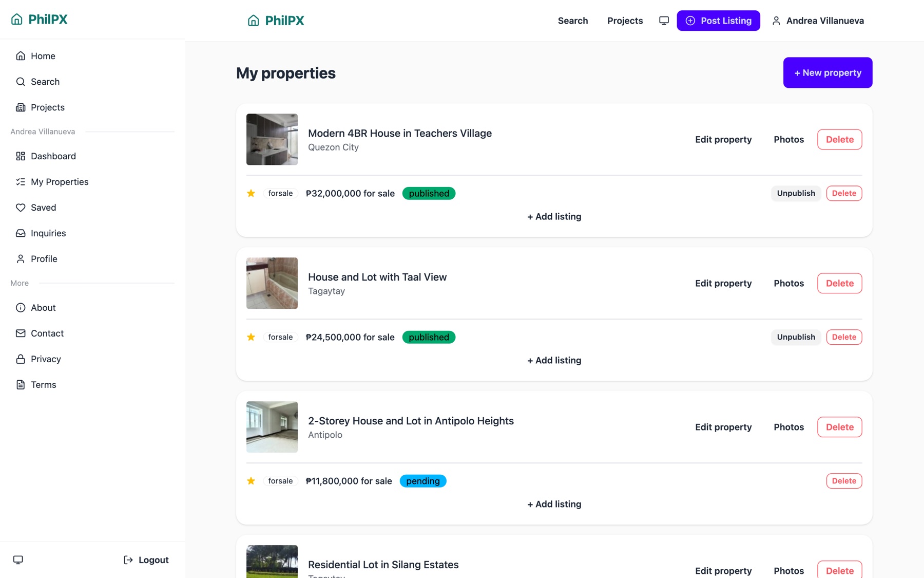The width and height of the screenshot is (924, 578).
Task: Click the Inquiries inbox icon
Action: 21,233
